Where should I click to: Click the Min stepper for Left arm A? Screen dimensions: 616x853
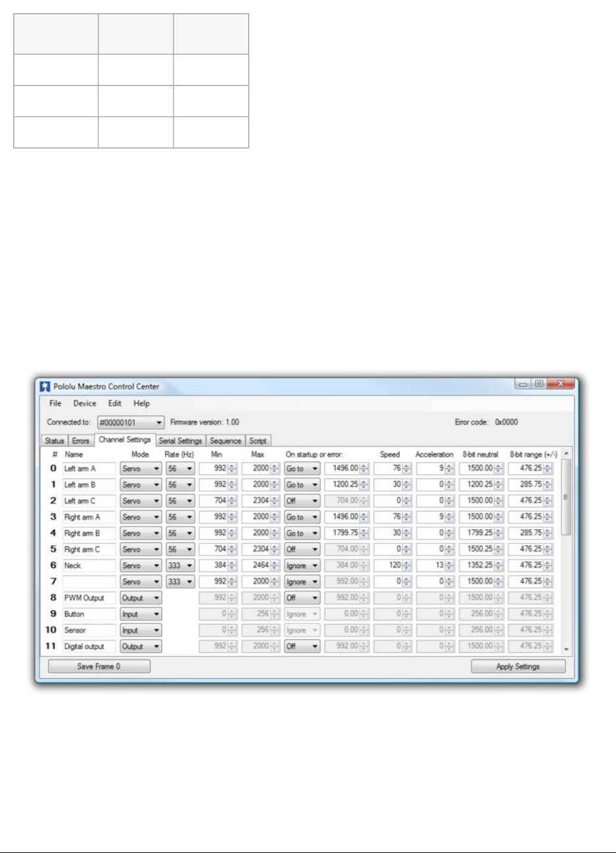[x=232, y=469]
